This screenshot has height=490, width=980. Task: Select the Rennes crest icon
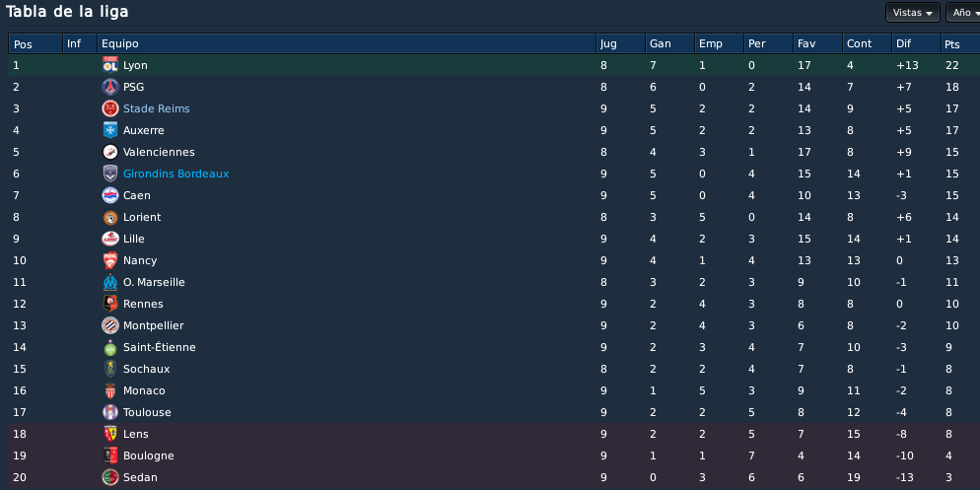(110, 304)
